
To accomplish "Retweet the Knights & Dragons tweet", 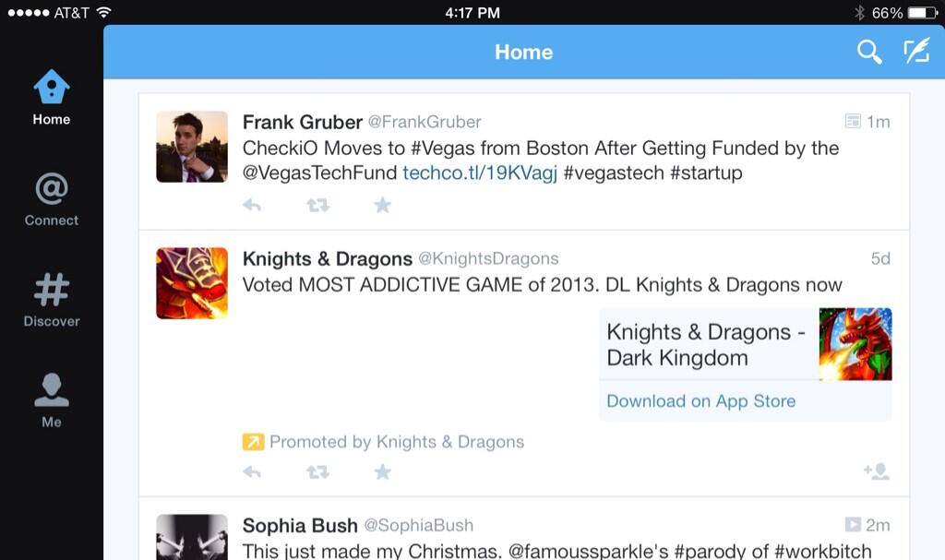I will coord(317,471).
